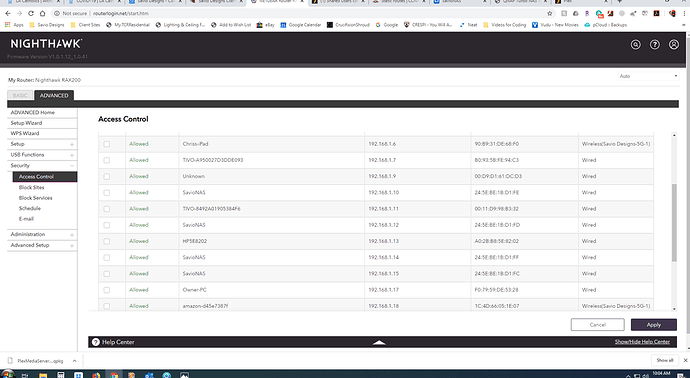Open E-mail settings page
Image resolution: width=690 pixels, height=378 pixels.
(26, 219)
